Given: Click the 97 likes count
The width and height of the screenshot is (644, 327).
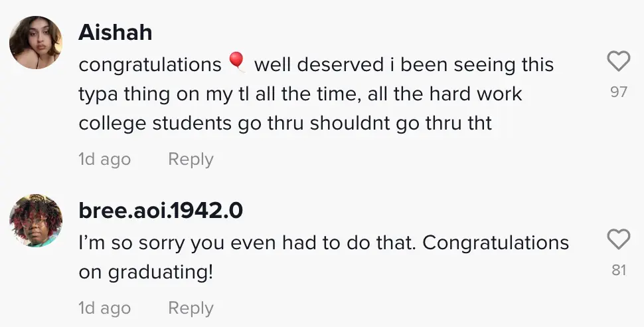Looking at the screenshot, I should pyautogui.click(x=618, y=92).
